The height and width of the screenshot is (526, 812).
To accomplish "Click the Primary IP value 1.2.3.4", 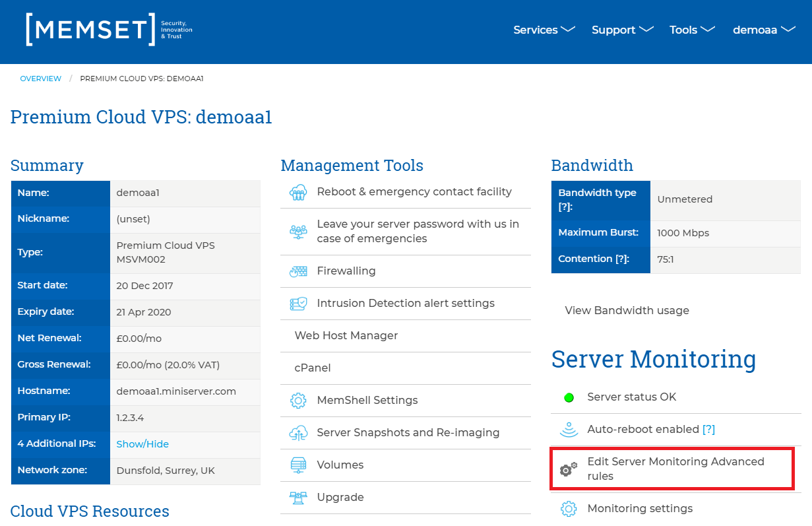I will click(x=130, y=418).
